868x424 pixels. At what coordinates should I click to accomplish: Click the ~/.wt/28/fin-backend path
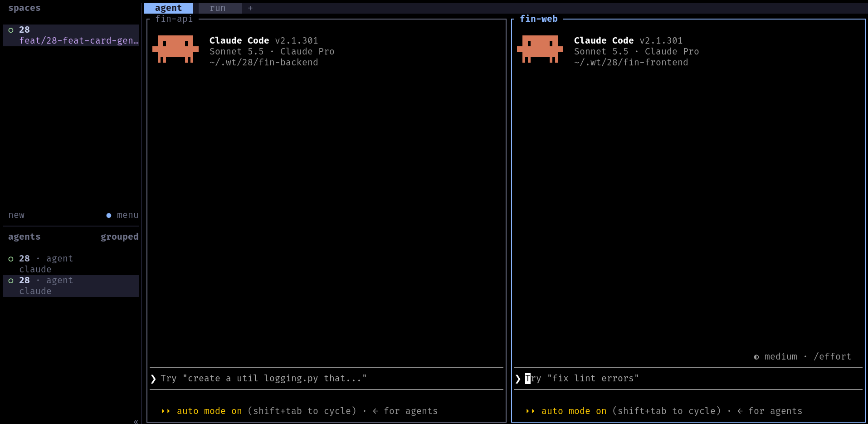click(264, 62)
